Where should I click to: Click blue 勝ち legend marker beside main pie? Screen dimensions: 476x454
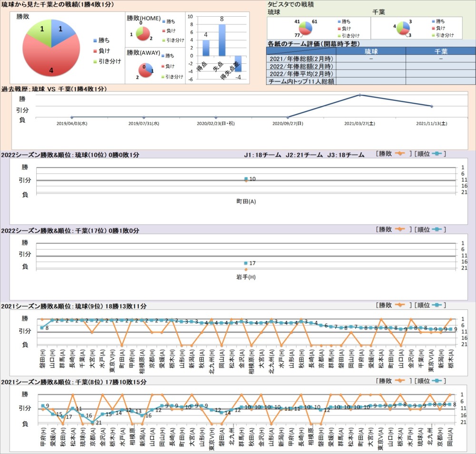click(x=95, y=40)
